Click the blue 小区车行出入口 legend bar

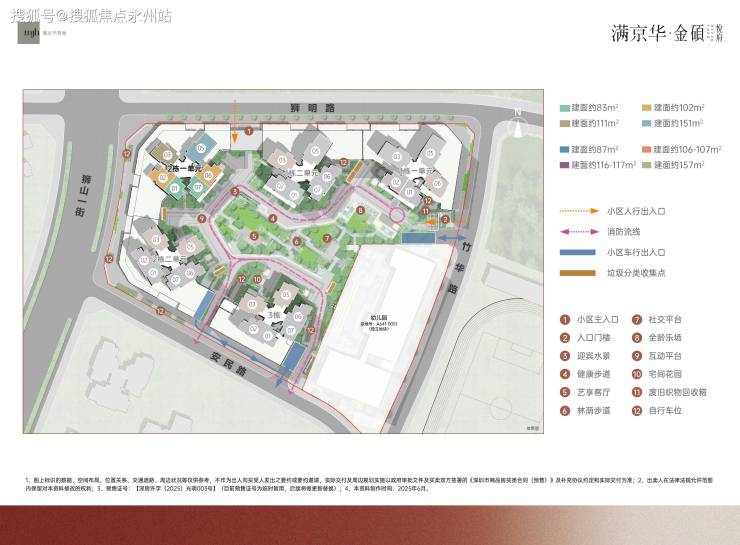(577, 253)
